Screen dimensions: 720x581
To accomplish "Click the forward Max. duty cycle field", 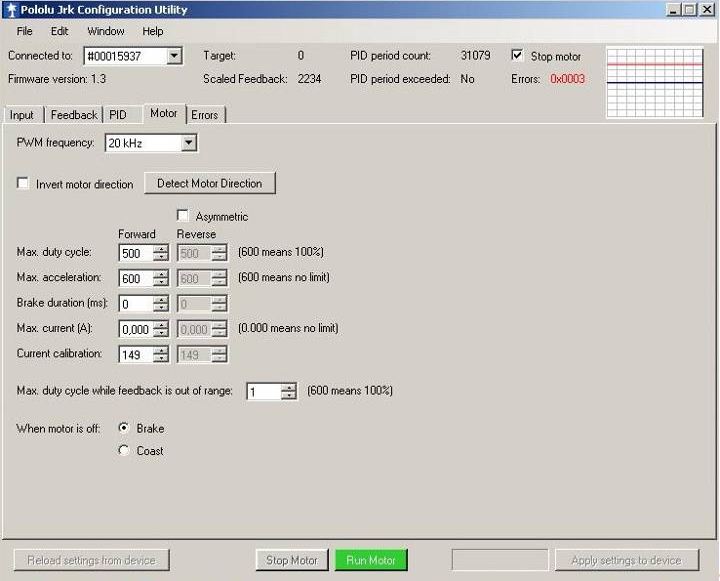I will tap(135, 253).
